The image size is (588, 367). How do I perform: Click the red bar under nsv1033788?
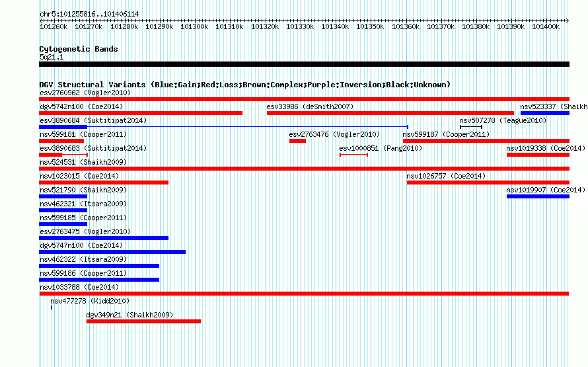(x=304, y=294)
